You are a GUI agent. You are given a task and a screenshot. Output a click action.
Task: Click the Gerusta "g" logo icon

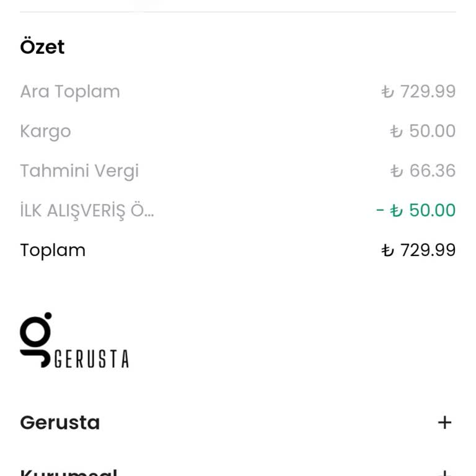tap(36, 340)
